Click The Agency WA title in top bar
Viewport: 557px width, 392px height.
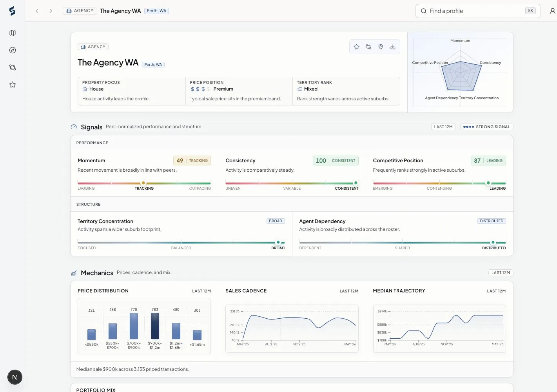pyautogui.click(x=120, y=11)
